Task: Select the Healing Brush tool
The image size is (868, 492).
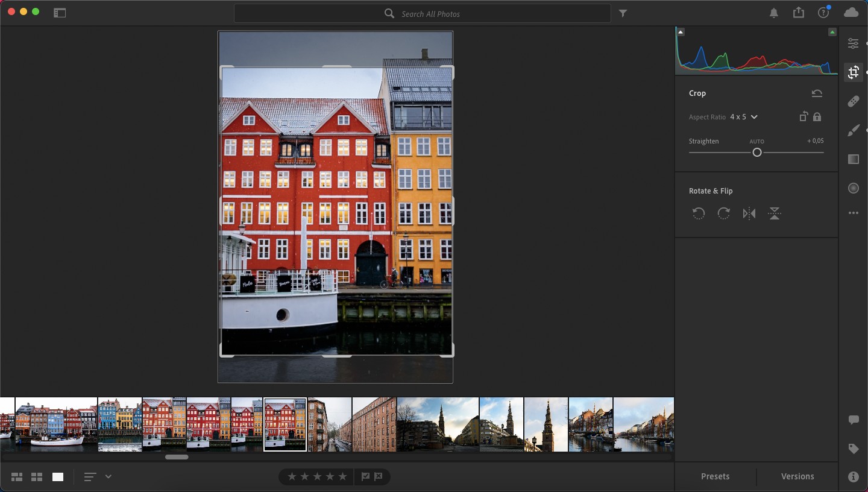Action: (853, 101)
